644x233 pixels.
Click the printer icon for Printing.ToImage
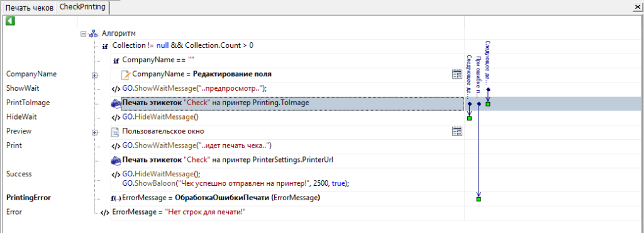pyautogui.click(x=116, y=103)
